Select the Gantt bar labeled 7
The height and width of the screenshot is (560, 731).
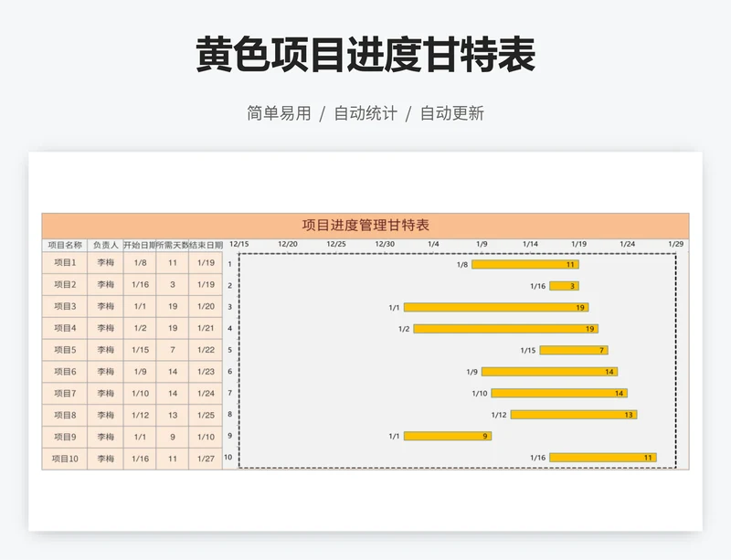[x=574, y=350]
